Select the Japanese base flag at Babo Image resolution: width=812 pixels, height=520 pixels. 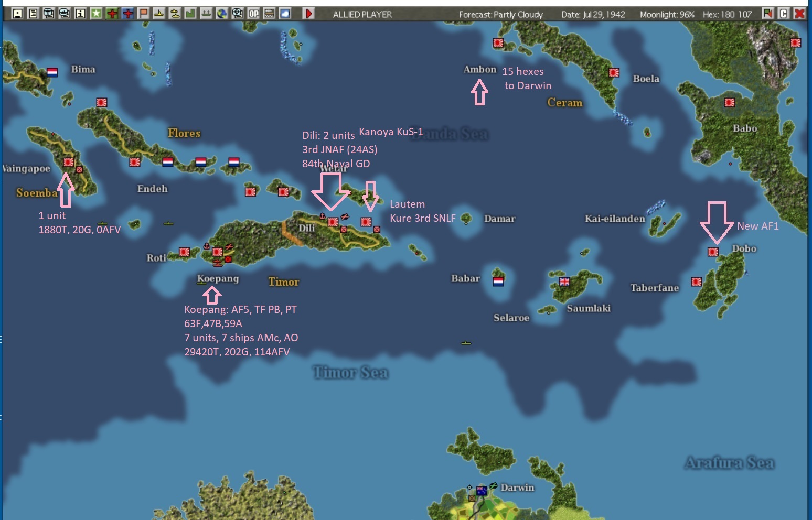(730, 103)
